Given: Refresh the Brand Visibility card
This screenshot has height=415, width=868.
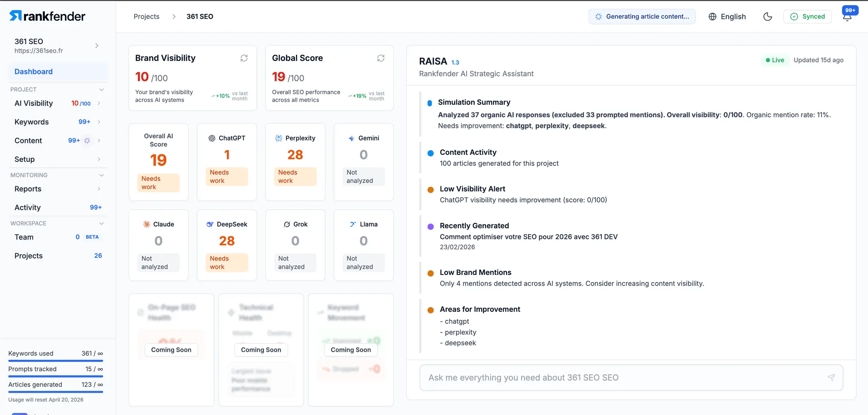Looking at the screenshot, I should point(244,58).
